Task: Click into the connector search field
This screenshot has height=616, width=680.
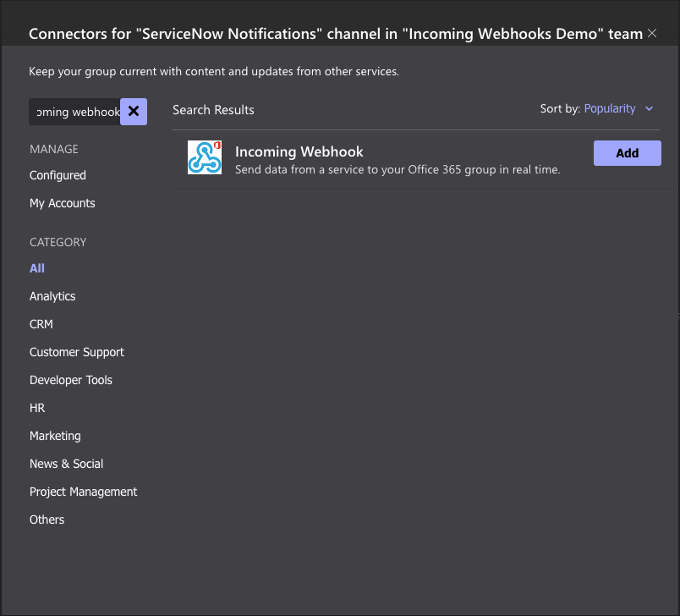Action: (x=75, y=112)
